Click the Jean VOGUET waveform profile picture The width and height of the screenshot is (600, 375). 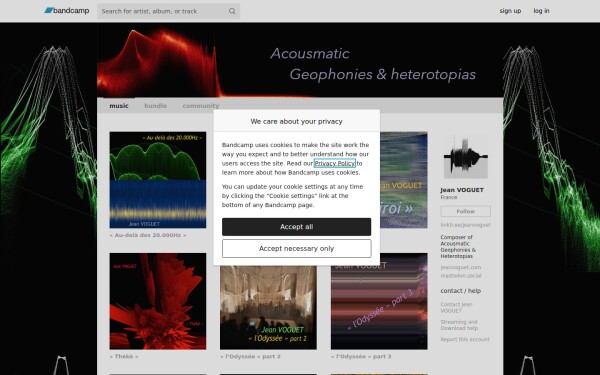pyautogui.click(x=466, y=156)
